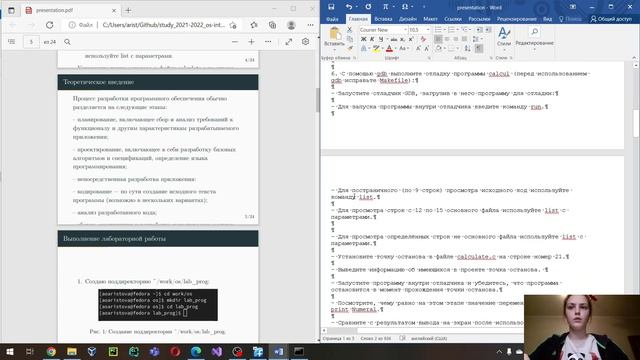The width and height of the screenshot is (640, 360).
Task: Toggle bold (Ж) formatting
Action: 363,39
